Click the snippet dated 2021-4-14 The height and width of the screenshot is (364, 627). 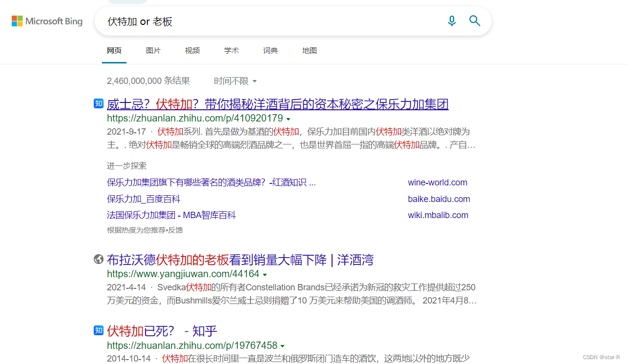click(292, 294)
